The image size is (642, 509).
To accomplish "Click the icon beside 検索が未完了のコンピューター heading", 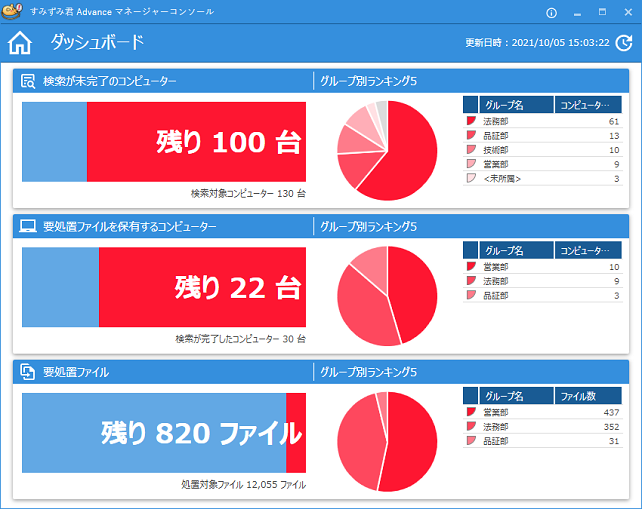I will [29, 81].
